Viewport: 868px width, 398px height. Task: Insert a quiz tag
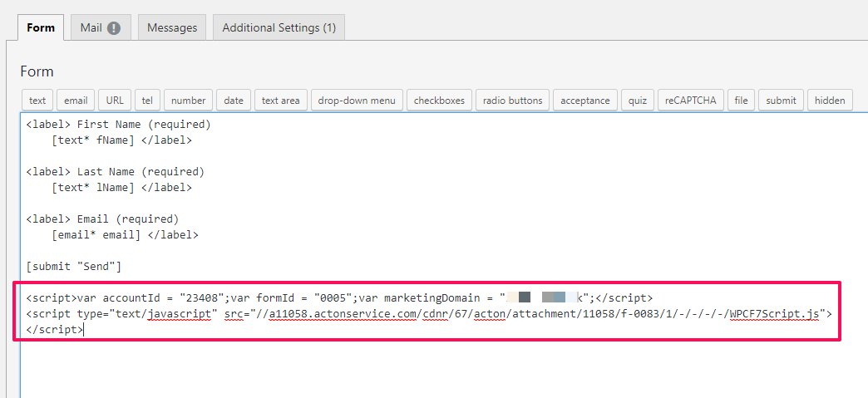(638, 101)
